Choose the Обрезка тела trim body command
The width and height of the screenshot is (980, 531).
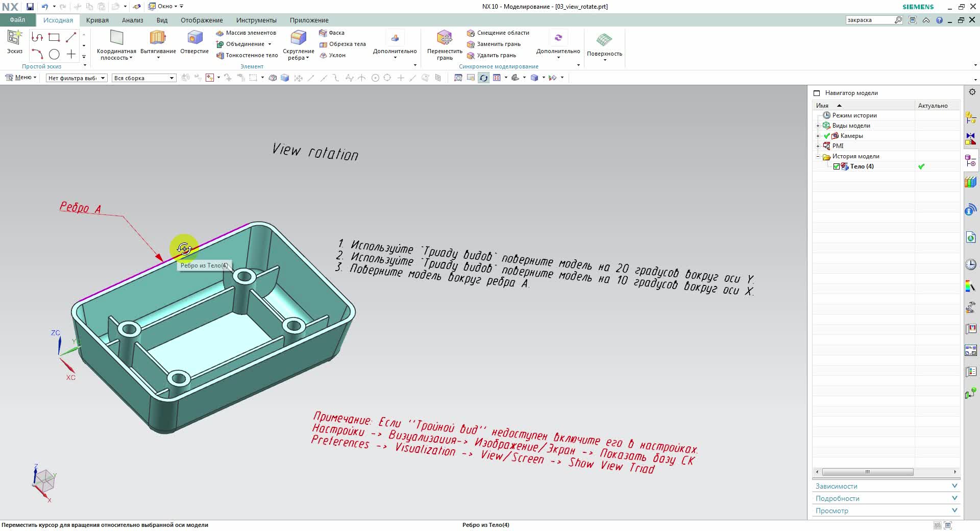(342, 44)
